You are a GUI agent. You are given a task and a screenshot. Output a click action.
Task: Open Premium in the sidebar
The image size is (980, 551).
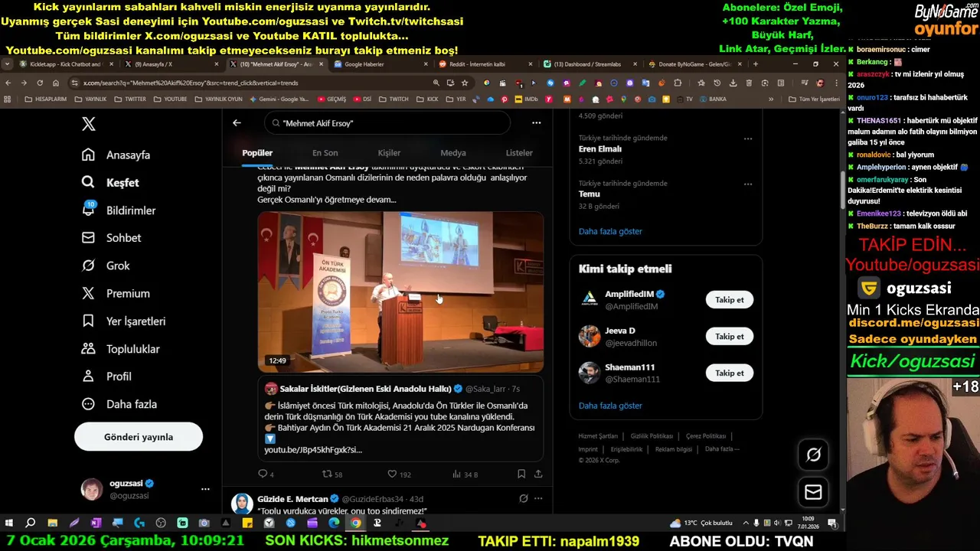(x=116, y=293)
